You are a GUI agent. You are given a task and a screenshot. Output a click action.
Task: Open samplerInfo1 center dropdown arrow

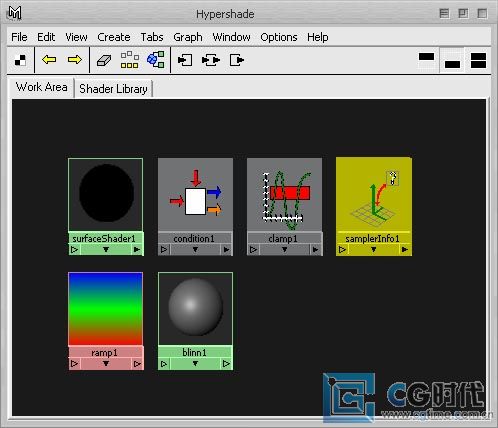[x=374, y=249]
